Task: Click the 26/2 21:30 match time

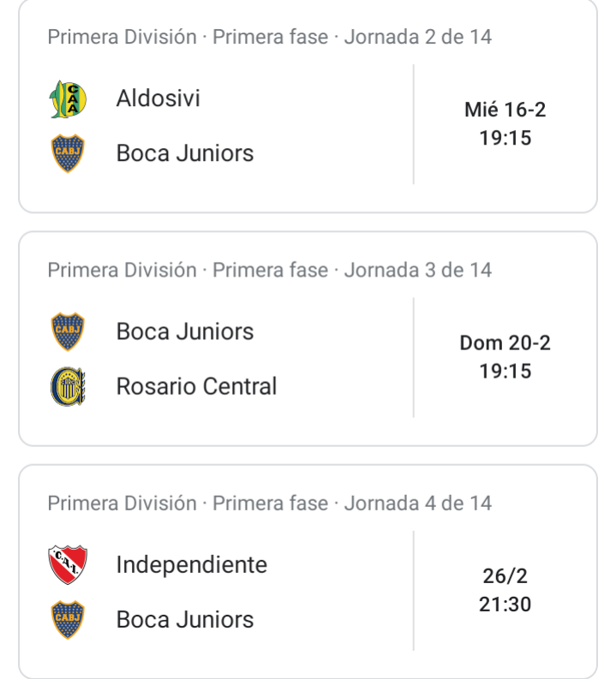Action: tap(505, 590)
